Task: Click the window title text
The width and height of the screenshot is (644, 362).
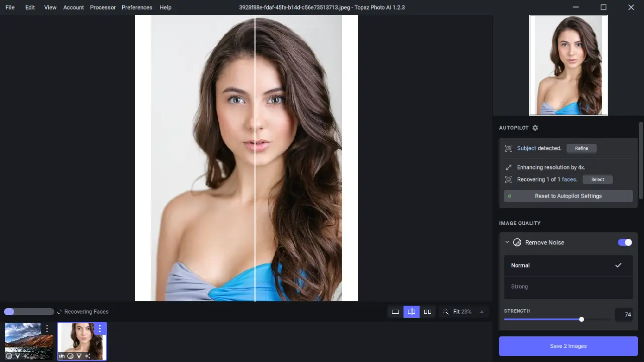Action: (x=322, y=8)
